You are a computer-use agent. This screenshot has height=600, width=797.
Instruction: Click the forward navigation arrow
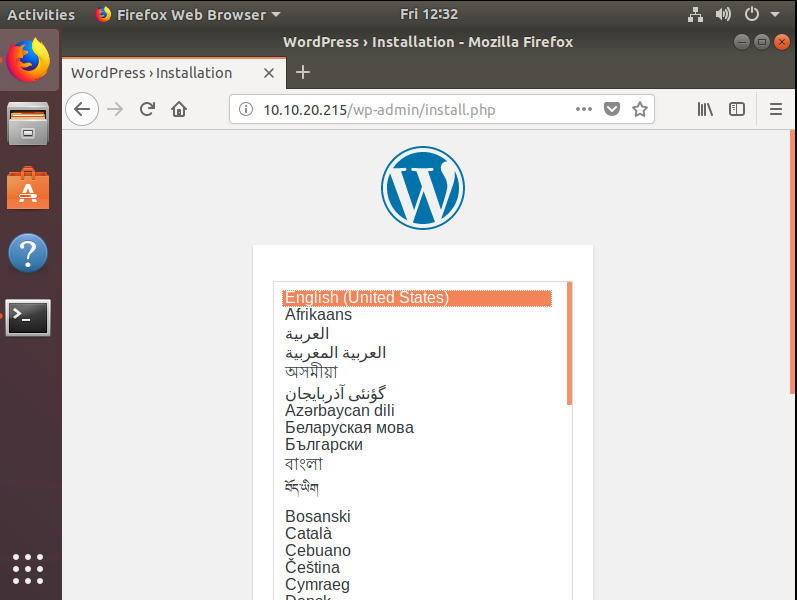click(115, 109)
